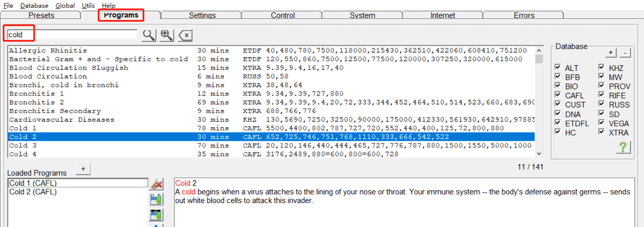Toggle the XTRA database checkbox
Image resolution: width=644 pixels, height=227 pixels.
tap(601, 131)
